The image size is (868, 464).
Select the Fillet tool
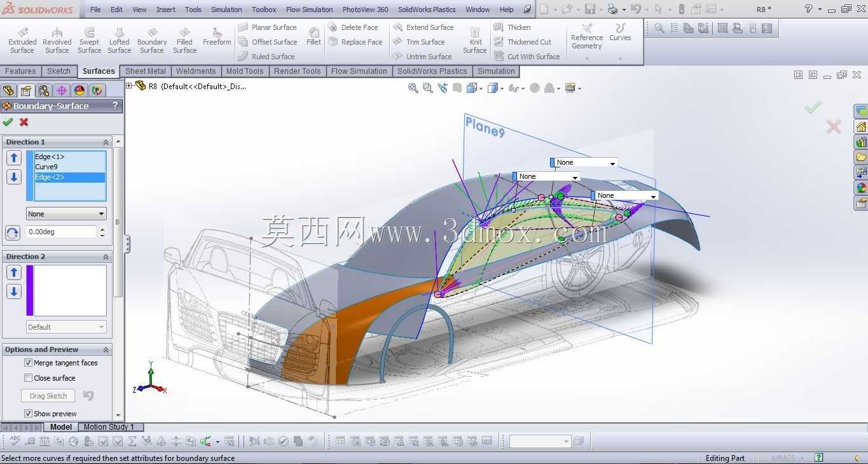[313, 37]
